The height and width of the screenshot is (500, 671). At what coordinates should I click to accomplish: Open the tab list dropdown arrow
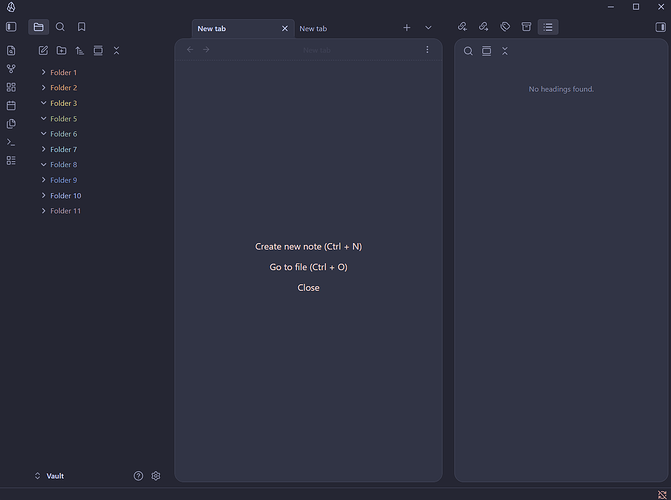pos(428,28)
